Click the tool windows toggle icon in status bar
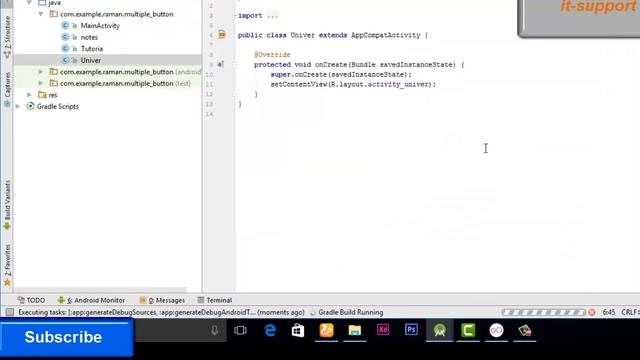This screenshot has height=360, width=640. [x=9, y=312]
